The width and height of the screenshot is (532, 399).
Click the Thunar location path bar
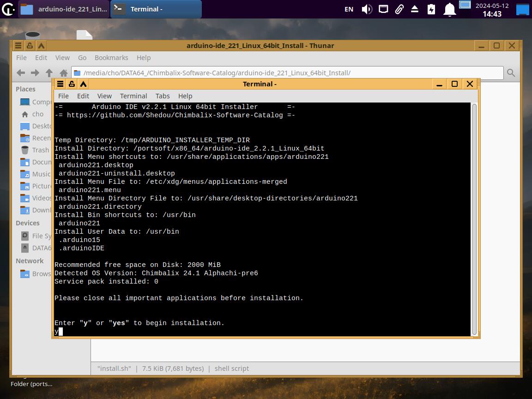coord(287,73)
